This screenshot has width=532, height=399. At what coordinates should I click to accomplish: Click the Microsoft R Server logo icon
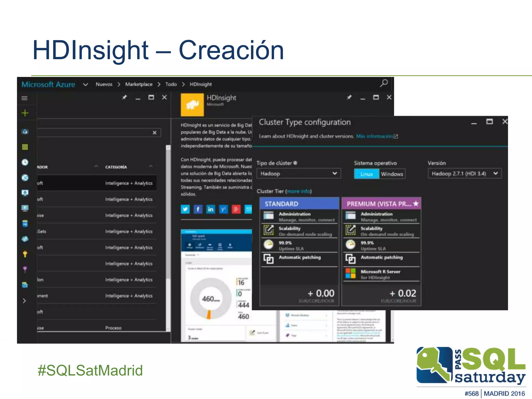[350, 273]
